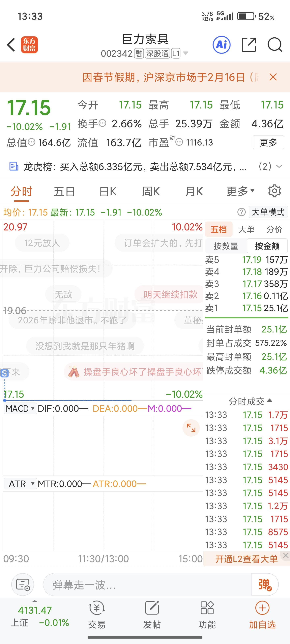This screenshot has width=290, height=644.
Task: Tap the 卖1 17.15 order row
Action: (246, 308)
